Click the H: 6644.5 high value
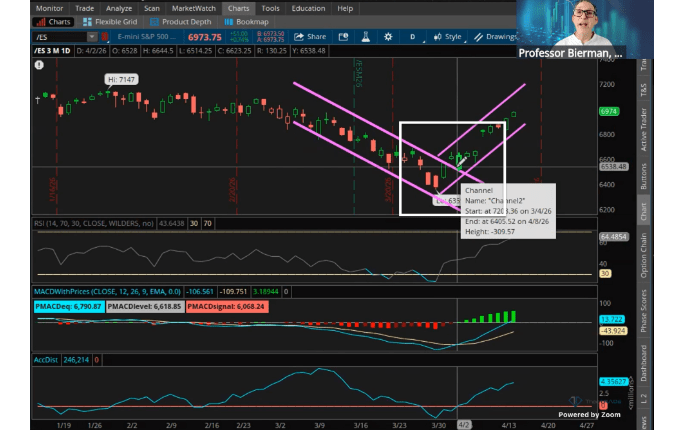The image size is (673, 434). pos(158,51)
